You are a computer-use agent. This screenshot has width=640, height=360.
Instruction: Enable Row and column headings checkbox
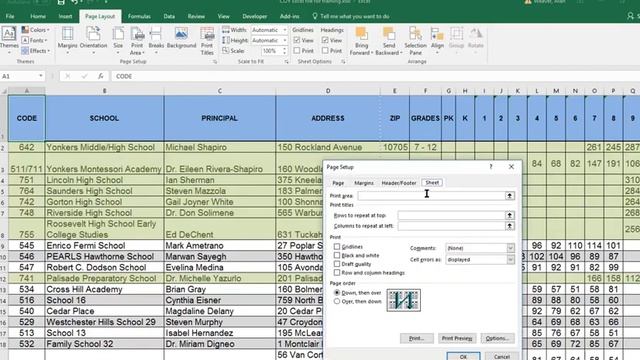point(337,272)
